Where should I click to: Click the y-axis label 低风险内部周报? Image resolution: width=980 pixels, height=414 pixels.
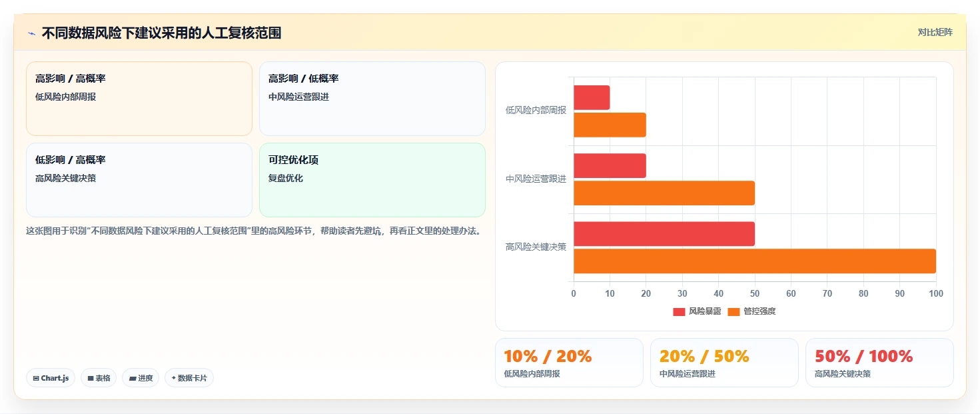(x=536, y=110)
